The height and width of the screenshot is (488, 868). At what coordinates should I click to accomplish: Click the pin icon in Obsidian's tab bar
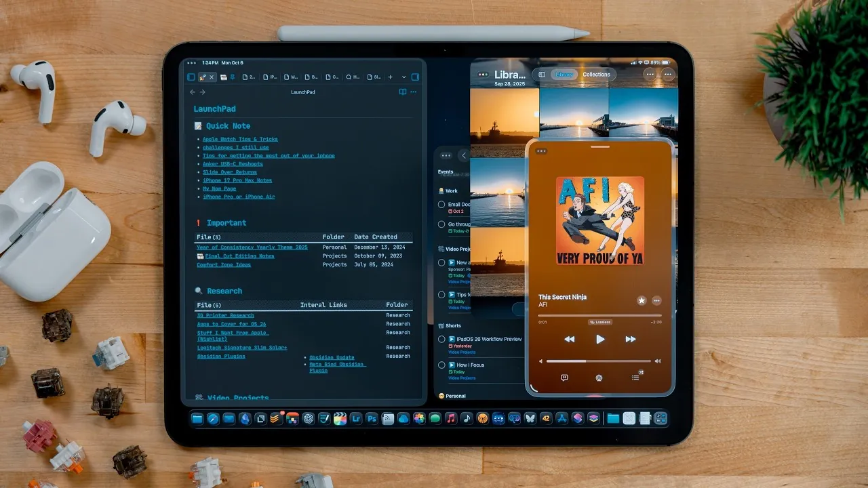point(232,77)
